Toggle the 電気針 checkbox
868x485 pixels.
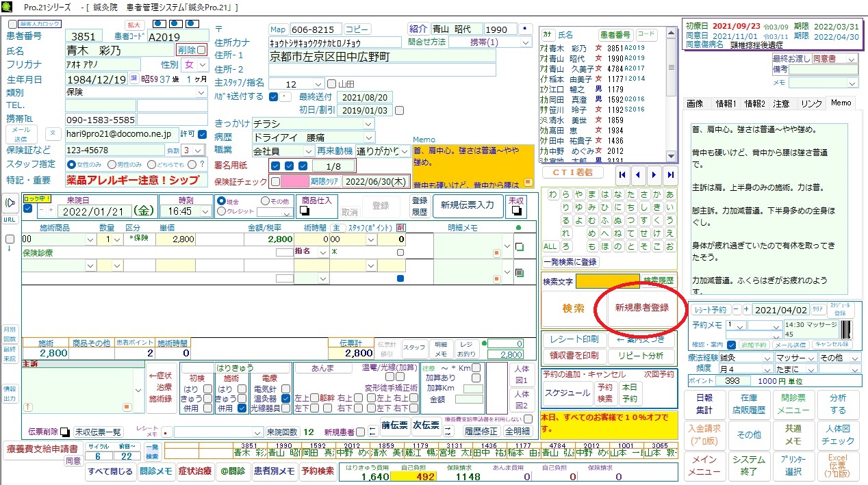pyautogui.click(x=284, y=388)
